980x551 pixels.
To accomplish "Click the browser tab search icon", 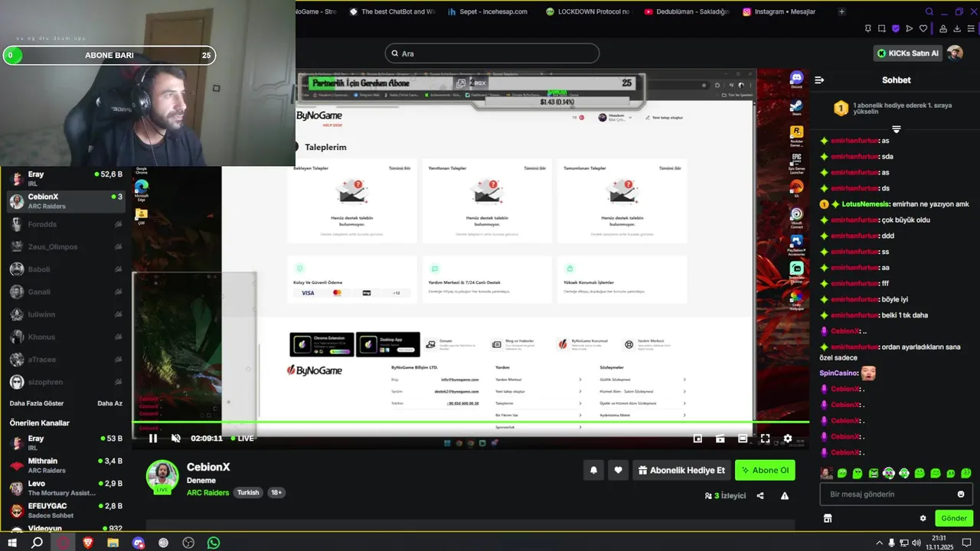I will pyautogui.click(x=929, y=11).
